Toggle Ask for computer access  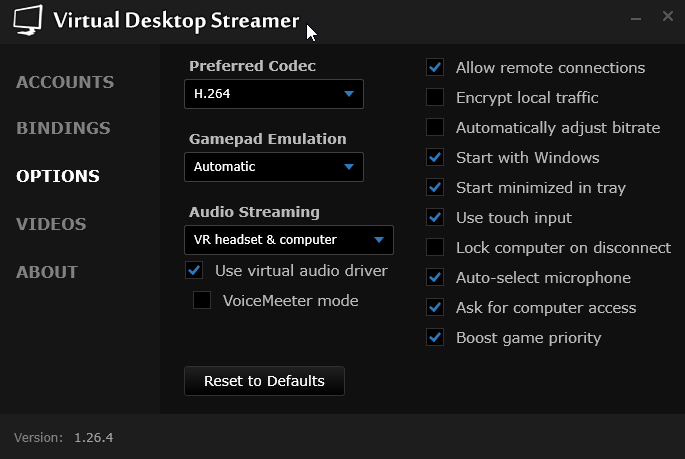(435, 307)
